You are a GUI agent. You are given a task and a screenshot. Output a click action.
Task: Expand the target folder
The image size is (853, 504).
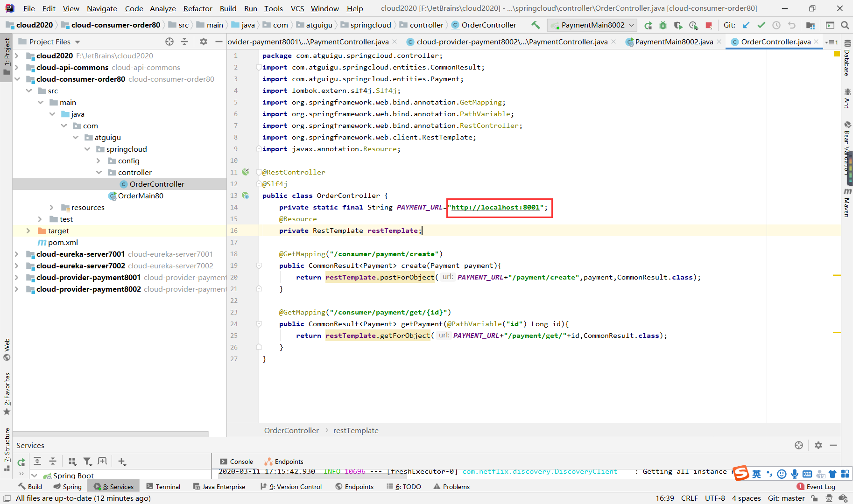point(28,231)
